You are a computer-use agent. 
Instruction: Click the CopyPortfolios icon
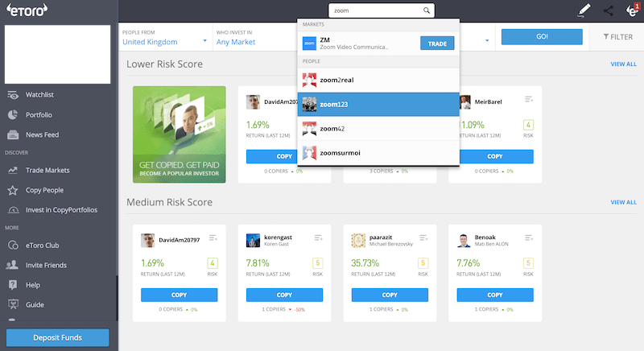(13, 210)
